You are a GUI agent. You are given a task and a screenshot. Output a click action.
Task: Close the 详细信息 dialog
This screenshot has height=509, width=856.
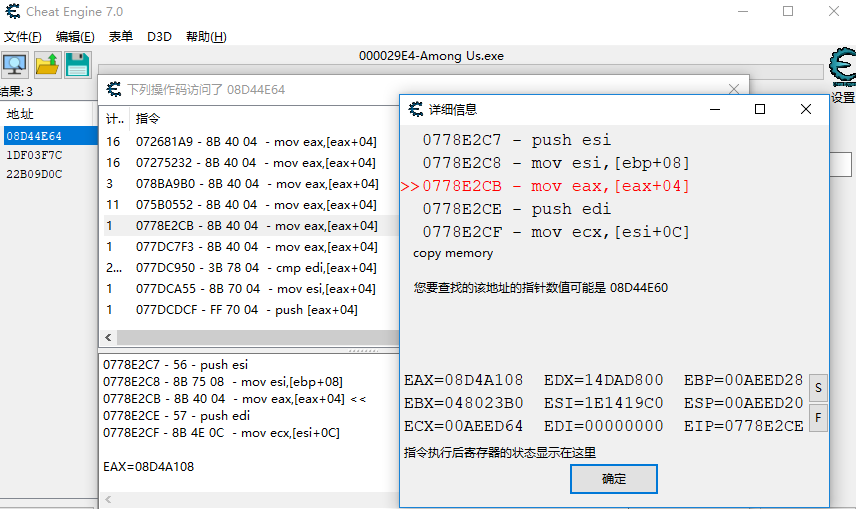click(806, 109)
